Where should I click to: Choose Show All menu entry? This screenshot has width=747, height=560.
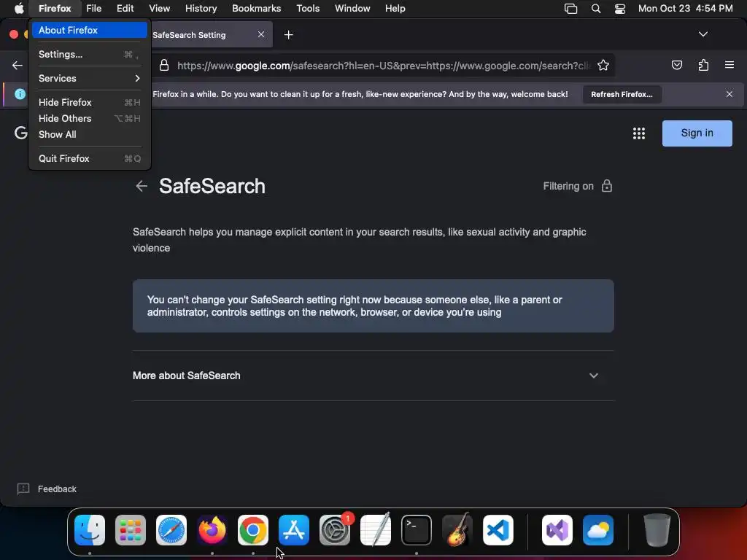click(x=90, y=135)
